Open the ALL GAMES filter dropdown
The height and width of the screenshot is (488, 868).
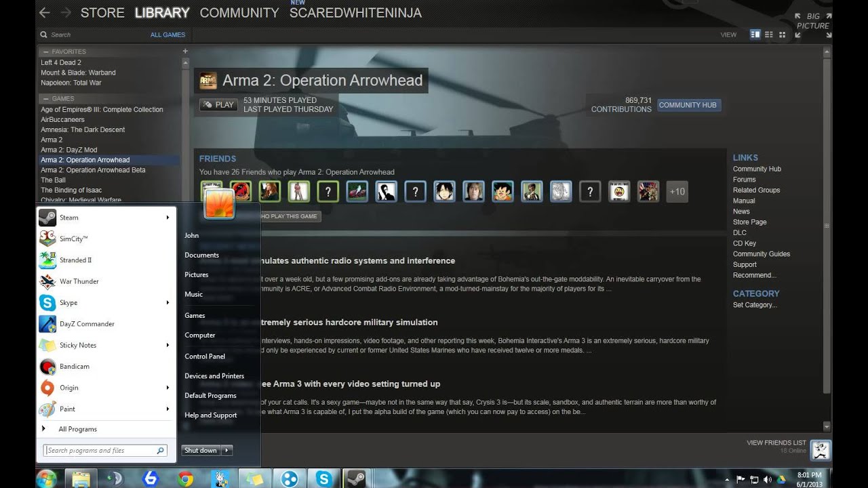(167, 35)
